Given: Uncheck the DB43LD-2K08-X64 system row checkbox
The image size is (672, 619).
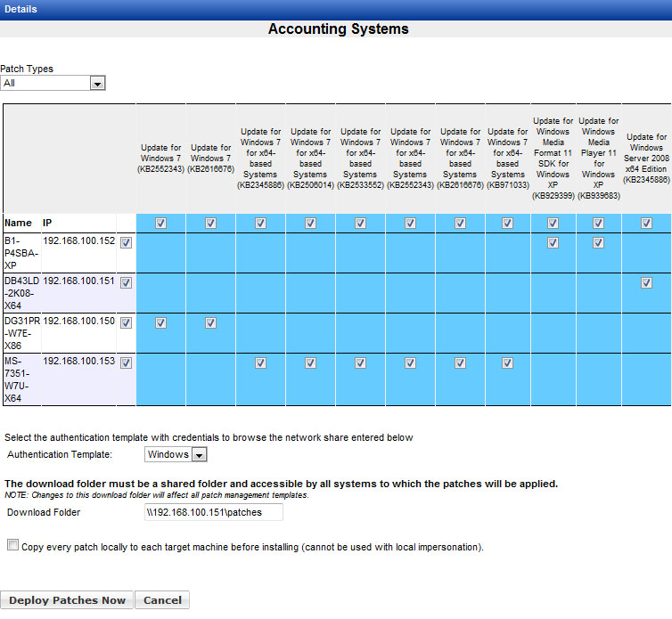Looking at the screenshot, I should tap(126, 283).
